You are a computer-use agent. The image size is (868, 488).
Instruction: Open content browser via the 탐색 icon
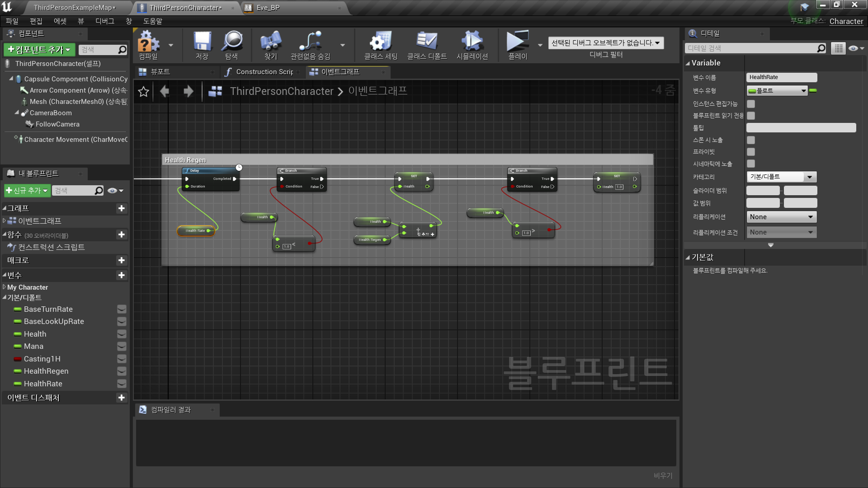point(232,43)
